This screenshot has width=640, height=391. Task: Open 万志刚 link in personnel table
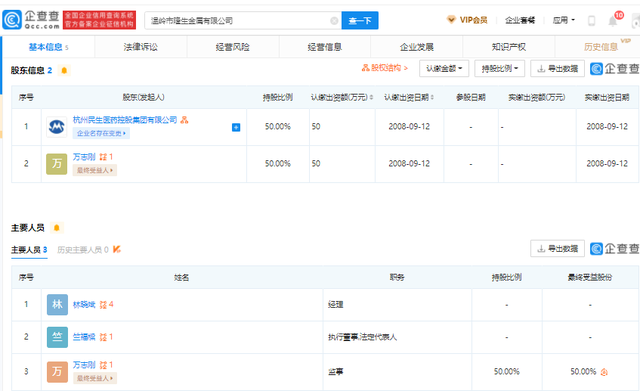pos(84,365)
